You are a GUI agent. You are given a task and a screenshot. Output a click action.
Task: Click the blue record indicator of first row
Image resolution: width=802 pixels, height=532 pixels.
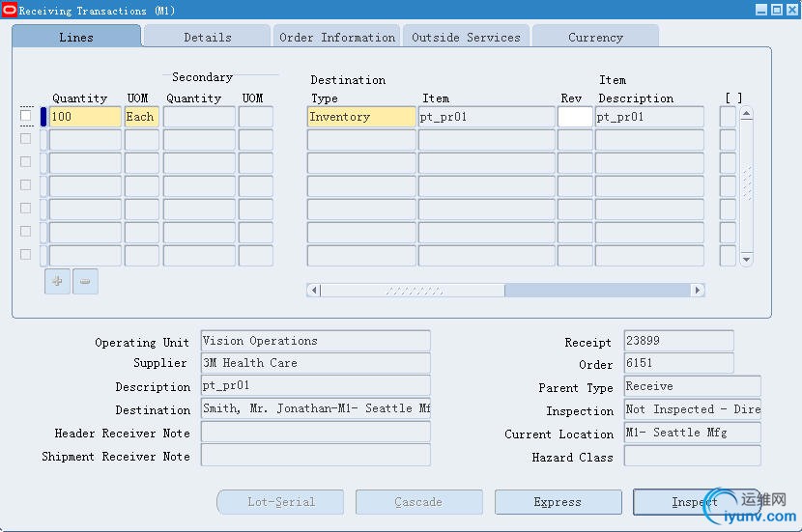[43, 117]
